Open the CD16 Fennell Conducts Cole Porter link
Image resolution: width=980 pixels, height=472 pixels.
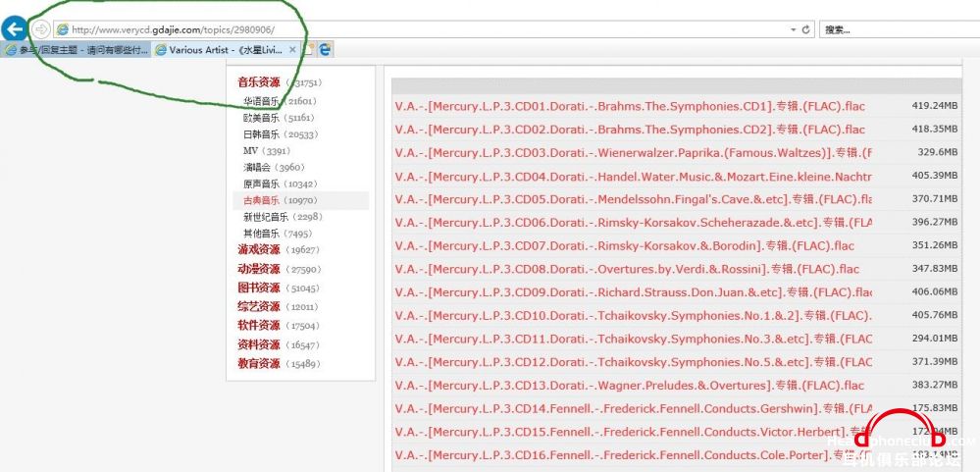[x=632, y=455]
